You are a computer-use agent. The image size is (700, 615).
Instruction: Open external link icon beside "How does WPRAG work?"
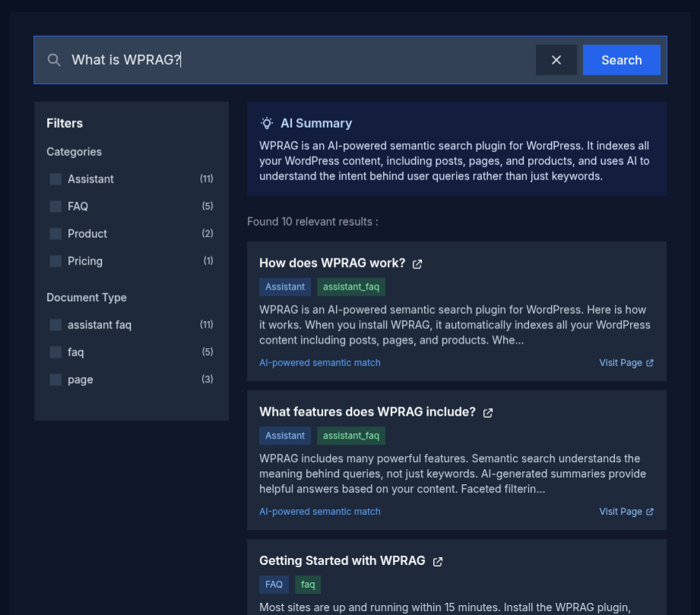(x=417, y=264)
